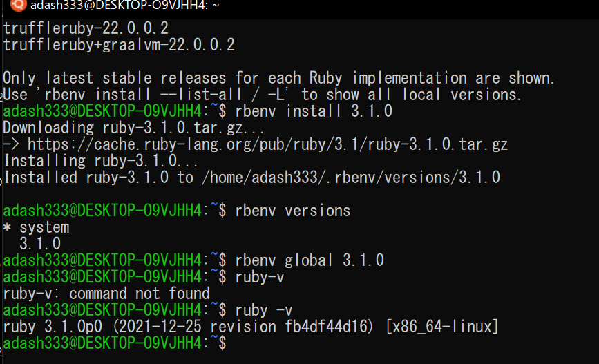Click the 'truffleruby-22.0.0.2' line

click(86, 28)
